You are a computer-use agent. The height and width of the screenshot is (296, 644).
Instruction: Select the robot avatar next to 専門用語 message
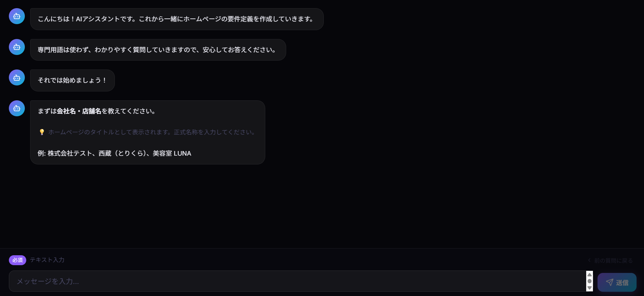(16, 47)
